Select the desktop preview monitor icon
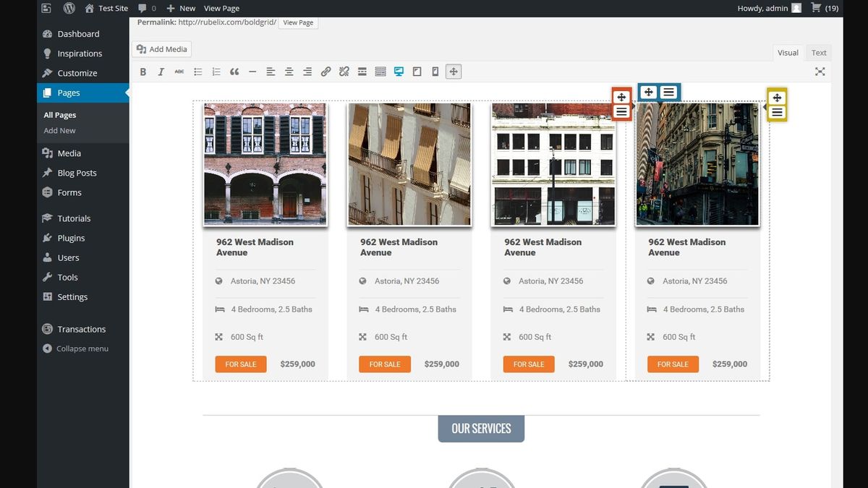Image resolution: width=868 pixels, height=488 pixels. click(x=398, y=71)
